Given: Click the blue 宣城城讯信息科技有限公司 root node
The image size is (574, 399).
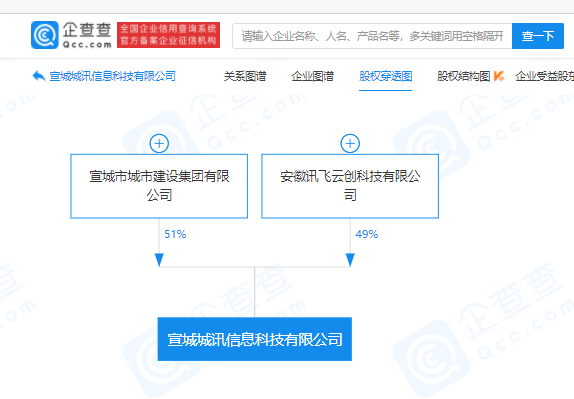Looking at the screenshot, I should tap(255, 339).
